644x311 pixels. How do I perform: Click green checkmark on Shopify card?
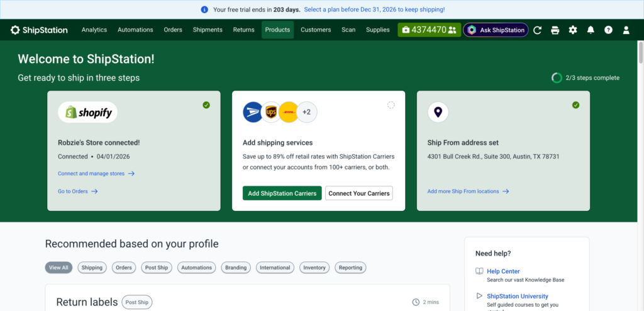[x=206, y=105]
